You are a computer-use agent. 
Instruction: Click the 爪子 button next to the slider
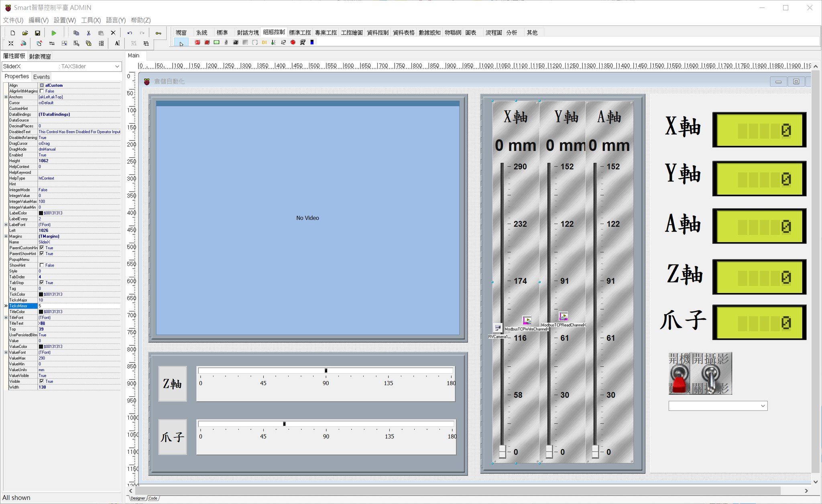point(173,437)
